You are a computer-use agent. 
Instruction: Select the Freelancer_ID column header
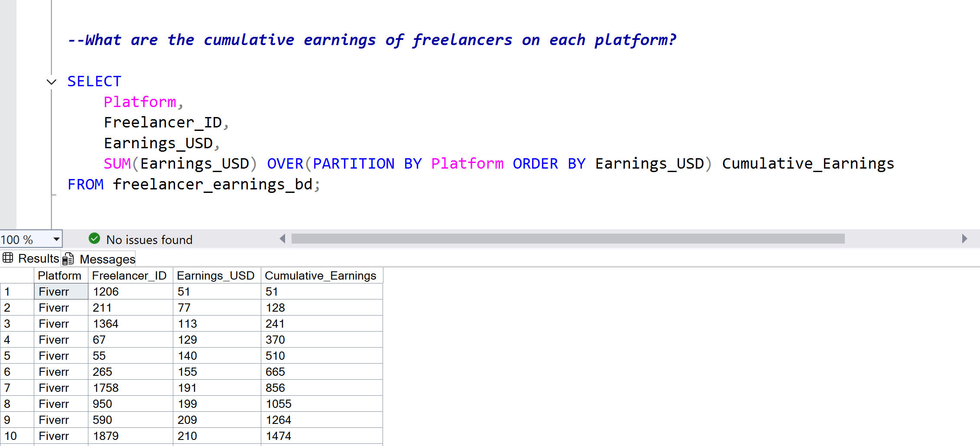click(x=129, y=276)
